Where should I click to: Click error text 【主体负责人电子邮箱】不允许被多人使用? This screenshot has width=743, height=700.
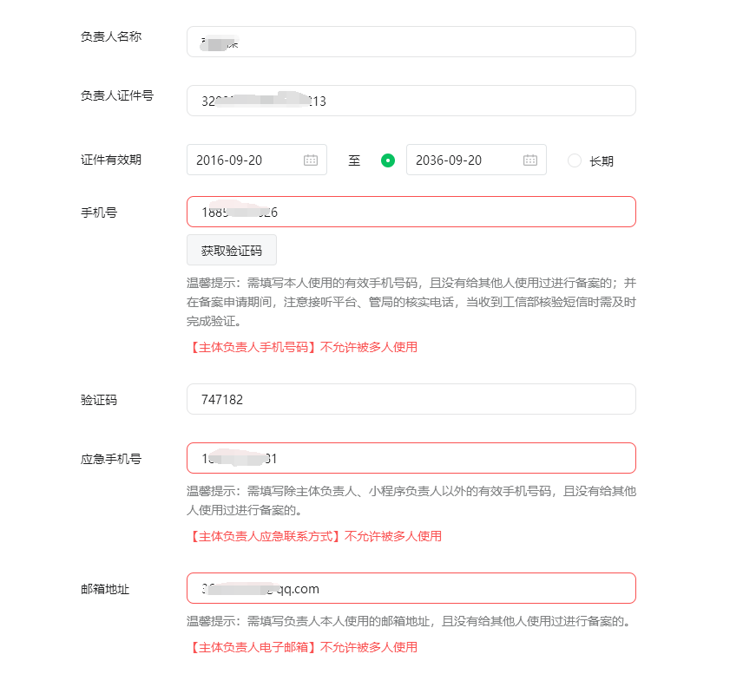click(302, 647)
